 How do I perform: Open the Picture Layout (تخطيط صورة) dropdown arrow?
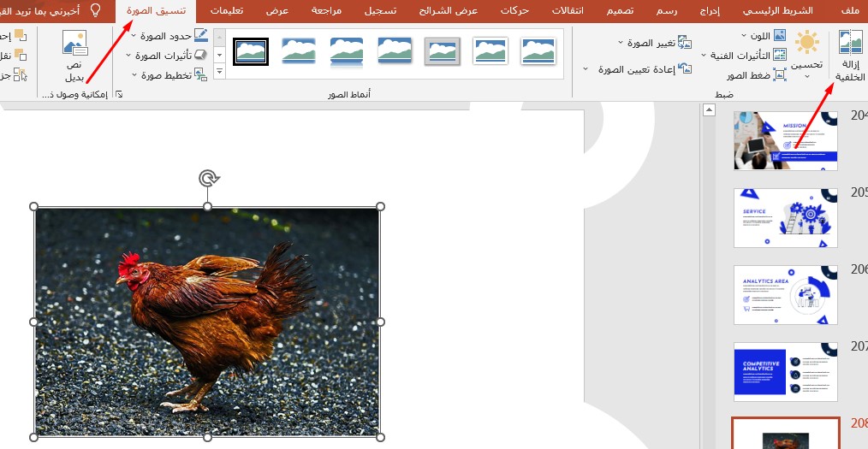[x=134, y=75]
